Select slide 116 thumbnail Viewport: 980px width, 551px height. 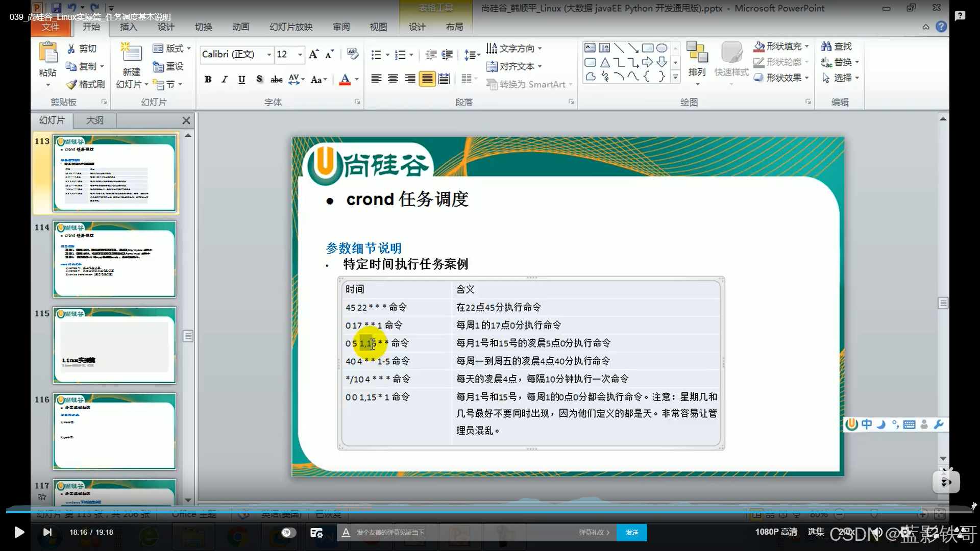tap(114, 431)
